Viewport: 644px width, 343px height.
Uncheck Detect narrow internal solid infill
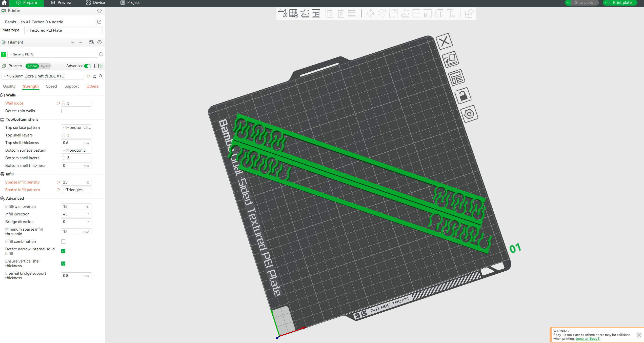pos(63,251)
